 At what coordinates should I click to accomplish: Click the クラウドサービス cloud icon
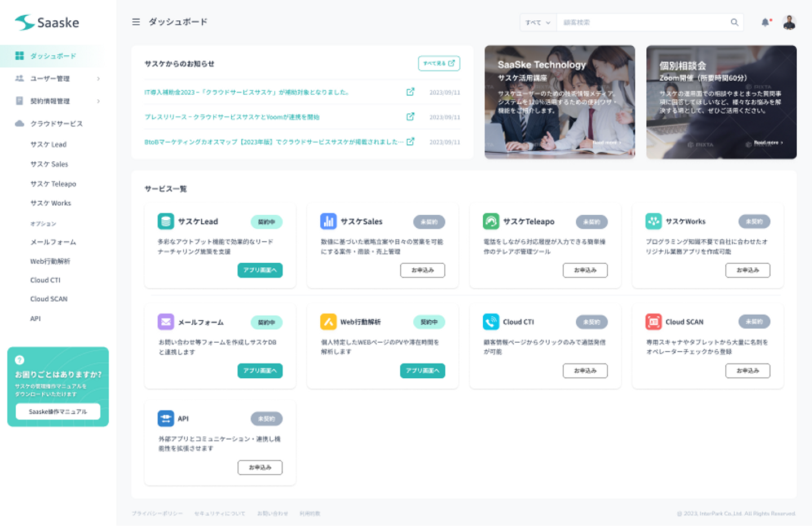(20, 123)
